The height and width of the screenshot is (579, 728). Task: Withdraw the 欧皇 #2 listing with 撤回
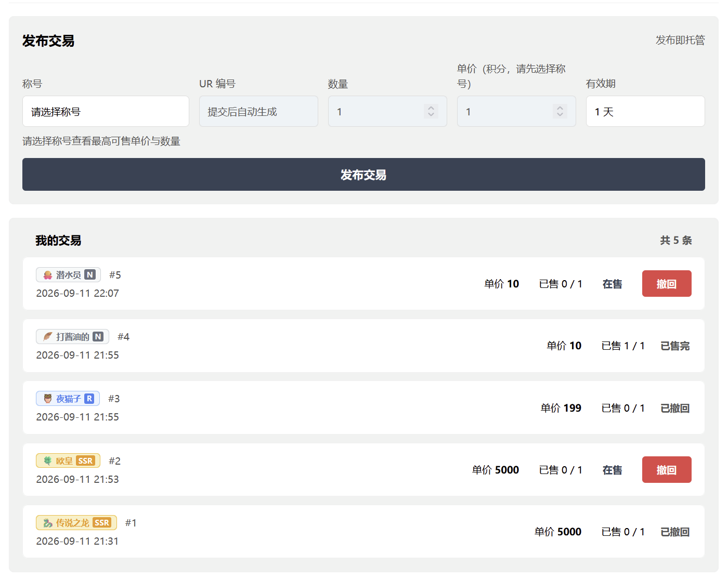pos(667,470)
